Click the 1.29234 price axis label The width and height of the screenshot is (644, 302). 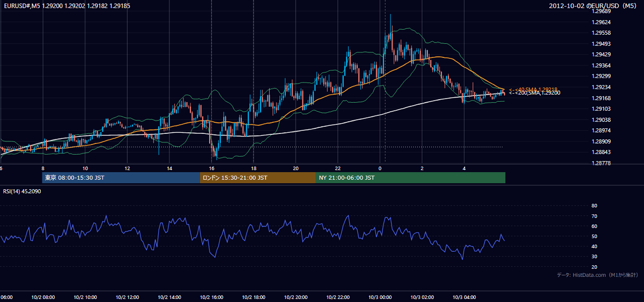coord(602,87)
